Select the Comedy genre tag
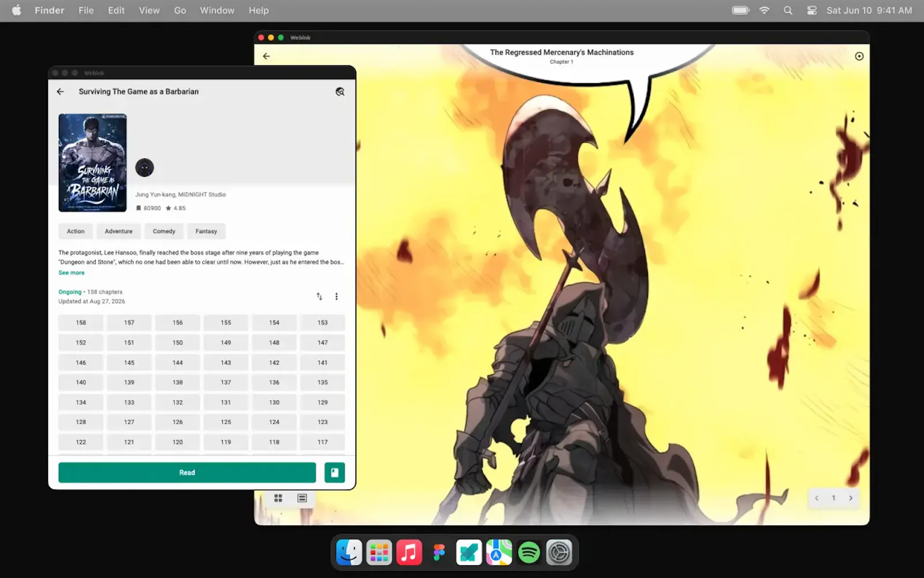 click(164, 231)
